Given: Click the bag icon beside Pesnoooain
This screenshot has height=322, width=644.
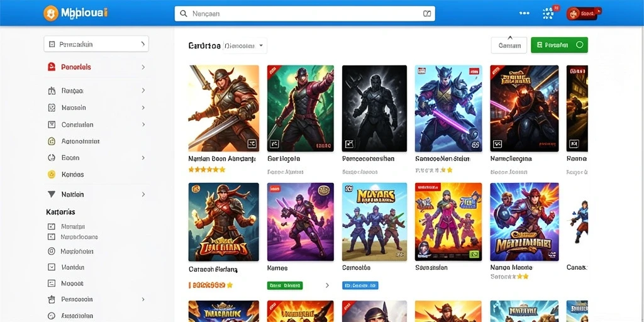Looking at the screenshot, I should tap(52, 299).
